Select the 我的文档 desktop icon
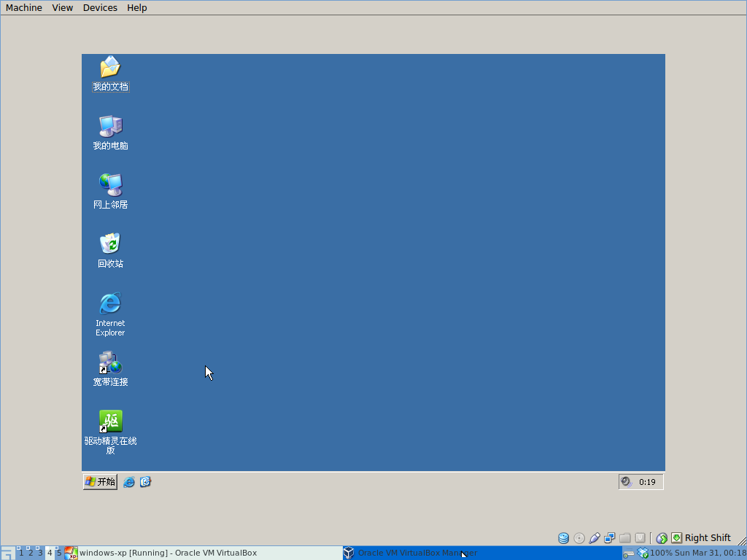This screenshot has height=560, width=747. coord(111,74)
